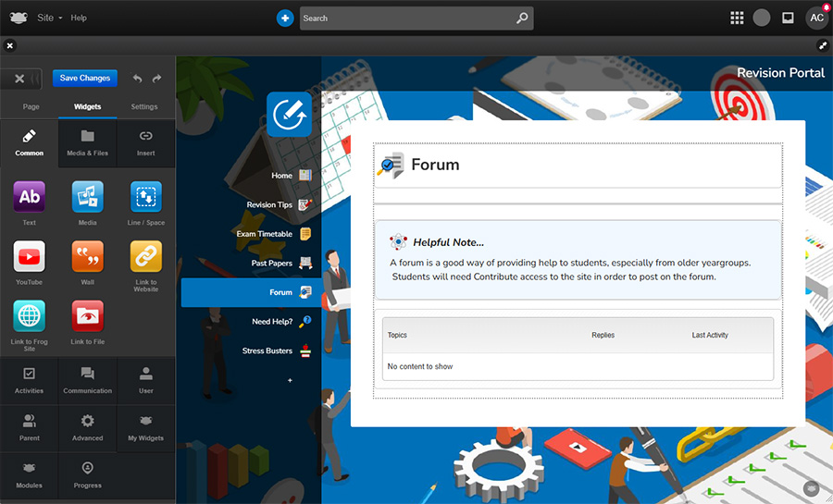Switch to the Page tab
Image resolution: width=833 pixels, height=504 pixels.
point(31,107)
